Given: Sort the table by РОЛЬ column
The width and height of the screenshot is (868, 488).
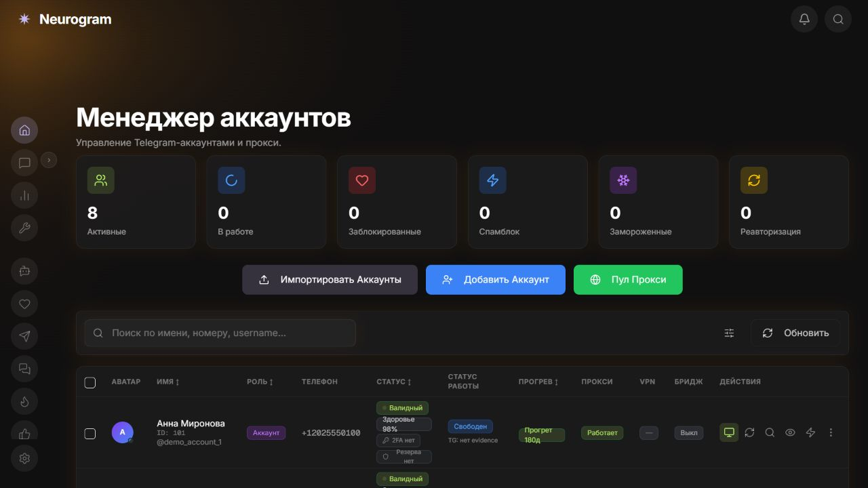Looking at the screenshot, I should (x=260, y=382).
